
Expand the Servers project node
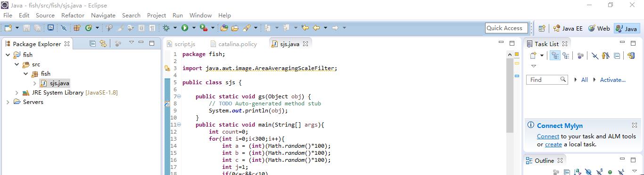pos(8,102)
